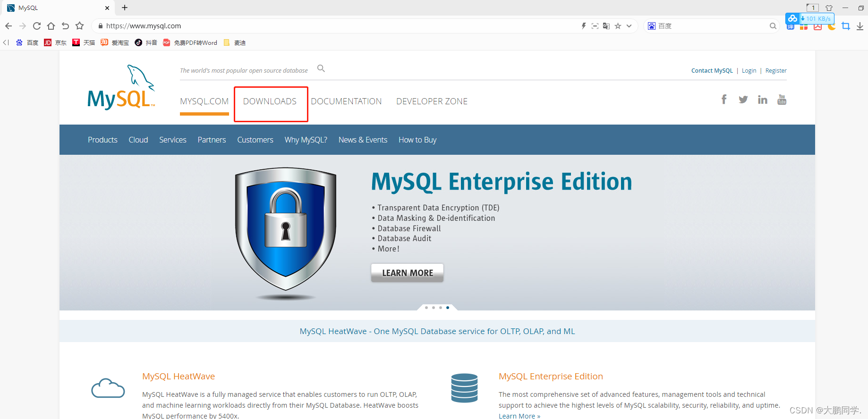Open the How to Buy menu

pos(417,140)
